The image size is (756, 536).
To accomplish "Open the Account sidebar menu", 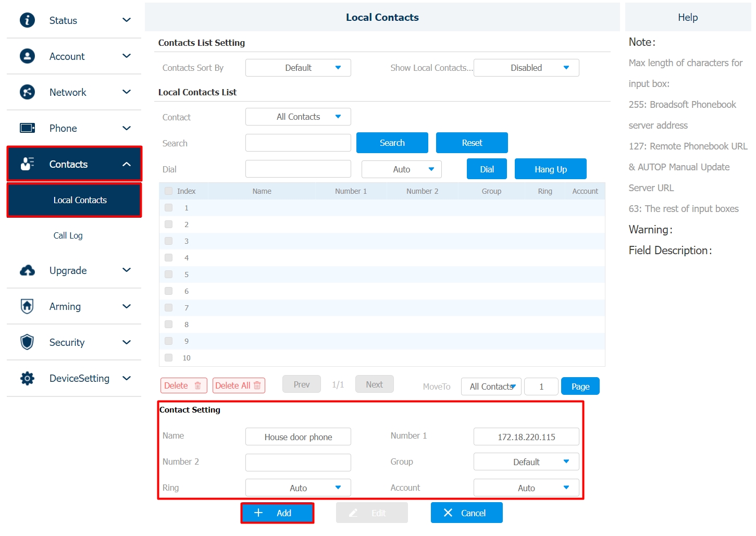I will pyautogui.click(x=74, y=56).
